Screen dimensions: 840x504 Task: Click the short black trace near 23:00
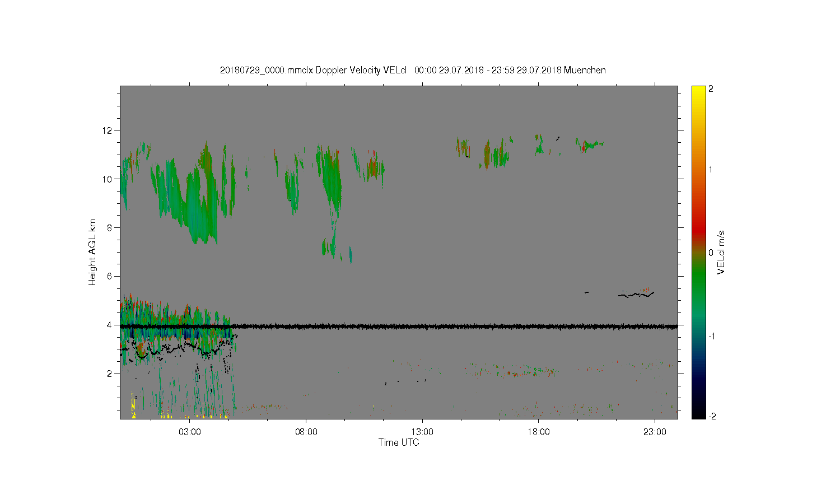pyautogui.click(x=636, y=294)
